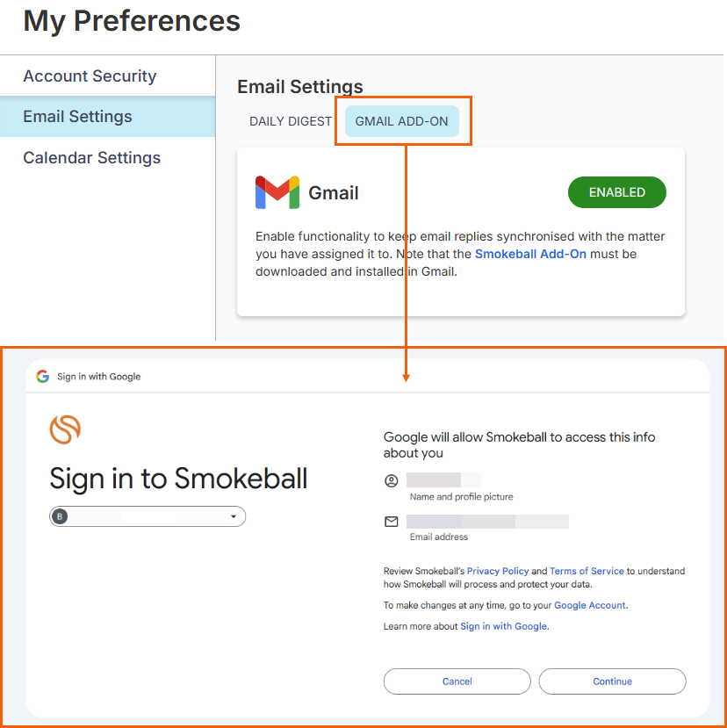Follow the Google Account link
The height and width of the screenshot is (728, 727).
[x=590, y=605]
